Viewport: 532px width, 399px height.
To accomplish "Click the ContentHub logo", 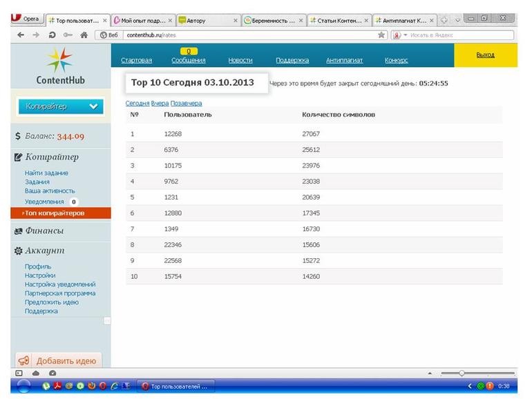I will click(x=60, y=66).
